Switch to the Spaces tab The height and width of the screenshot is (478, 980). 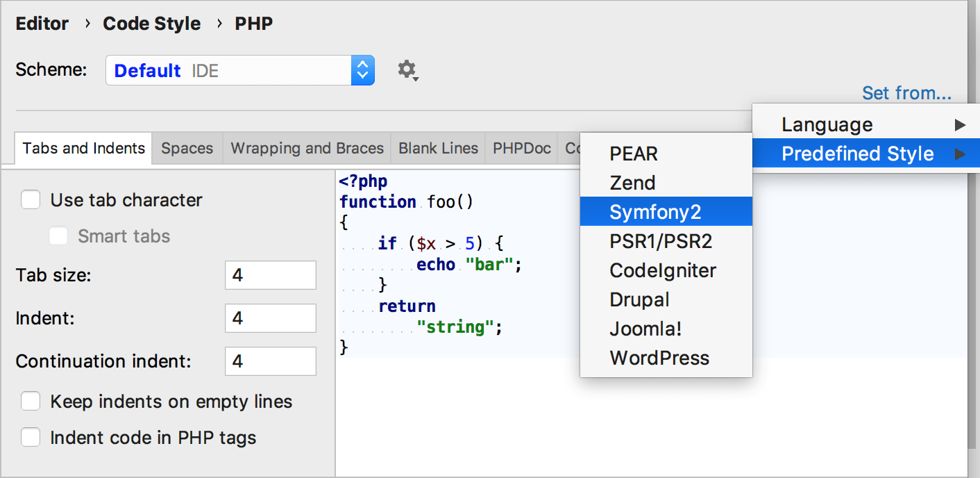tap(186, 147)
